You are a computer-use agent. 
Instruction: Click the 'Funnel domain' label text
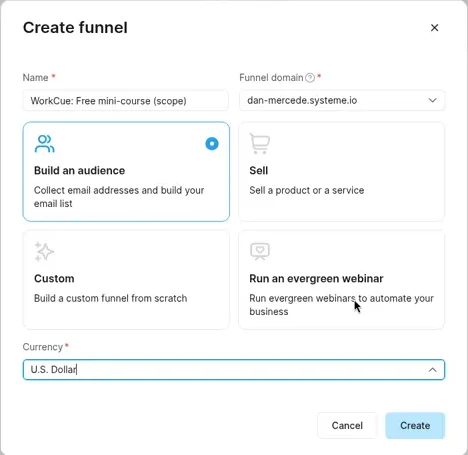click(x=271, y=78)
